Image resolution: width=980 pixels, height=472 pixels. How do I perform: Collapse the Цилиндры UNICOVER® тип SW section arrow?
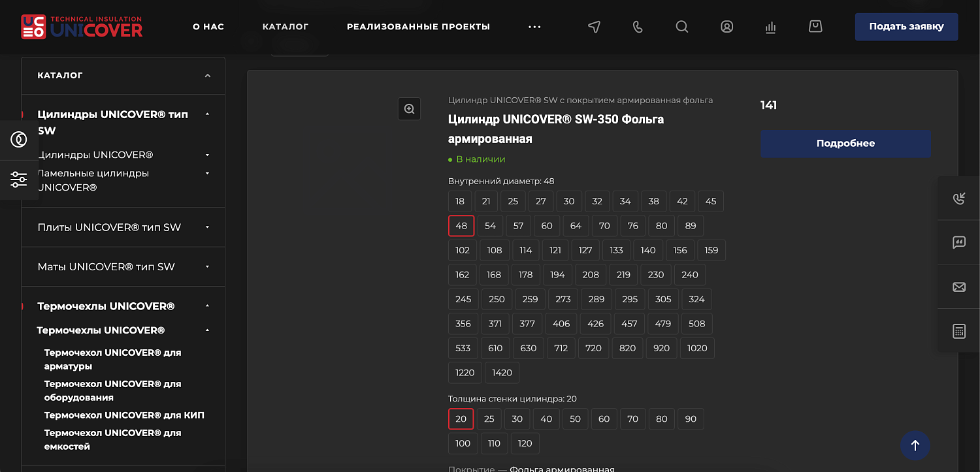coord(208,114)
